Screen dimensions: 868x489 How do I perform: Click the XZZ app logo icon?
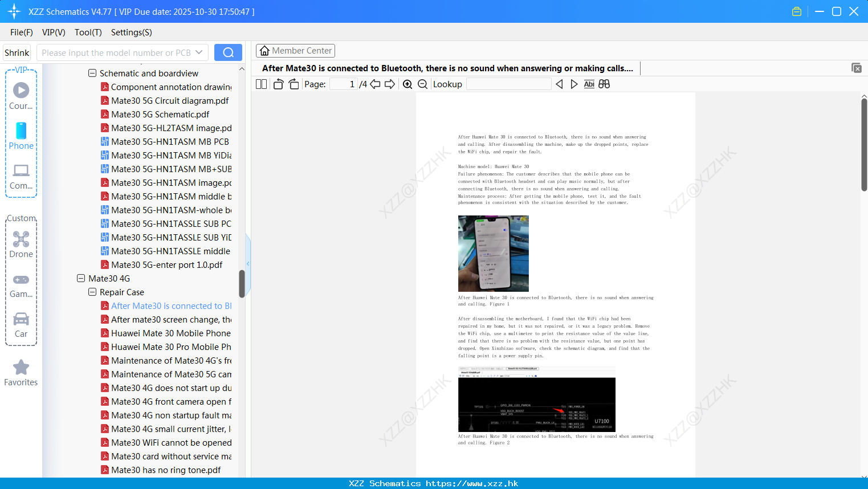(x=14, y=11)
